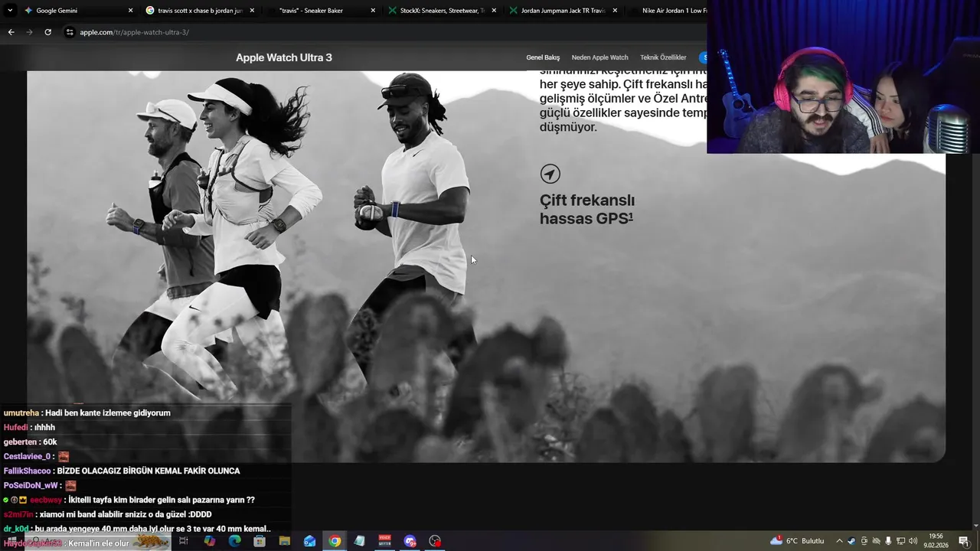The width and height of the screenshot is (980, 551).
Task: Open Discord from the taskbar
Action: click(x=410, y=541)
